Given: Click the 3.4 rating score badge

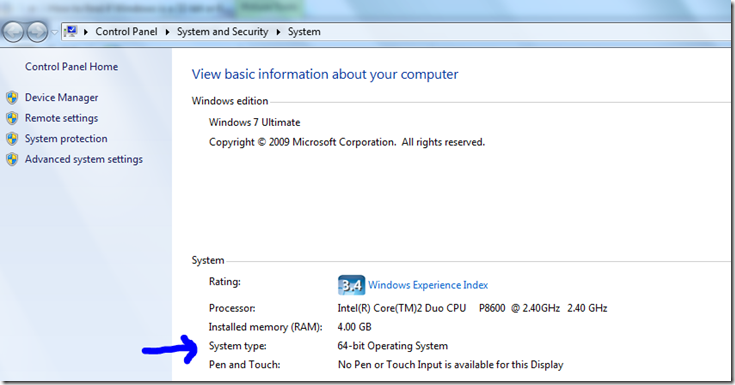Looking at the screenshot, I should [x=351, y=285].
